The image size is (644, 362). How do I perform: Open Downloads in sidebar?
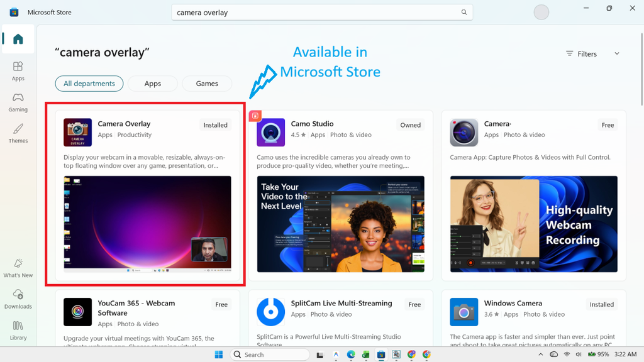[x=18, y=299]
